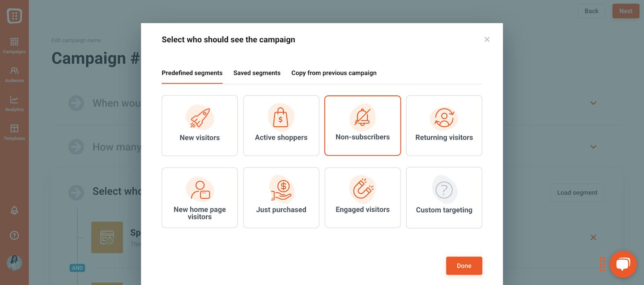Open notifications bell in sidebar

(14, 210)
